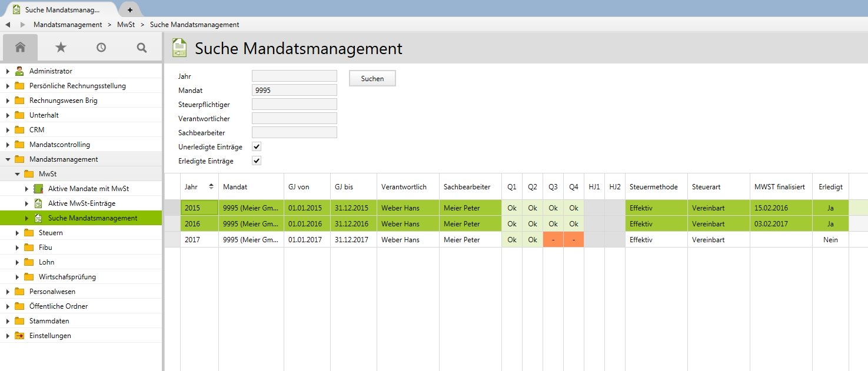Click into the Jahr input field
The width and height of the screenshot is (868, 371).
[294, 76]
